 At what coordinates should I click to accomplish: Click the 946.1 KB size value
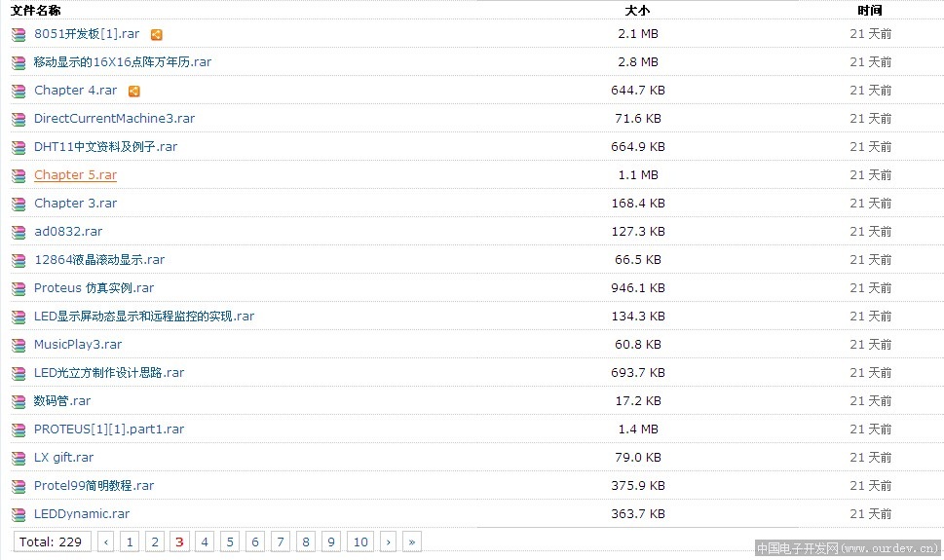click(x=637, y=288)
